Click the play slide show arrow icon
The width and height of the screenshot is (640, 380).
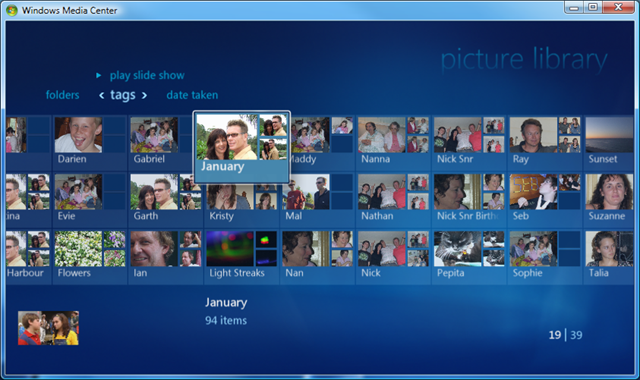pos(98,76)
